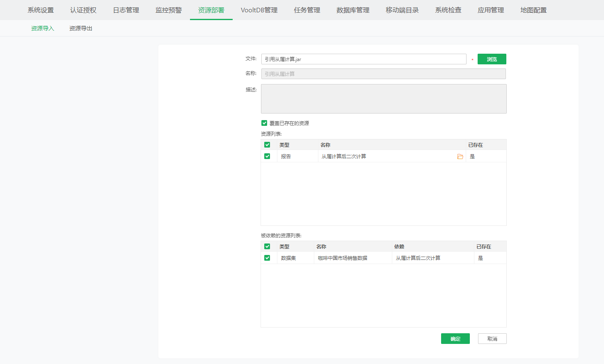Click the 取消 cancel button

(x=492, y=339)
